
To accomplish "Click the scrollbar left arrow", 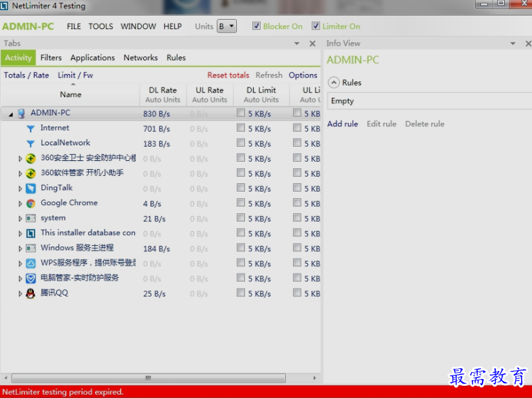I will (5, 378).
